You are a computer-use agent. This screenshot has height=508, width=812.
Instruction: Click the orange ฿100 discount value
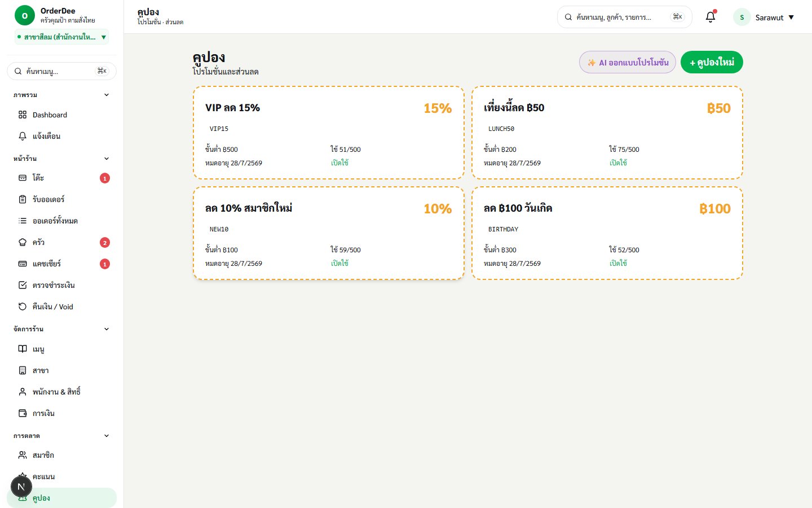[715, 209]
